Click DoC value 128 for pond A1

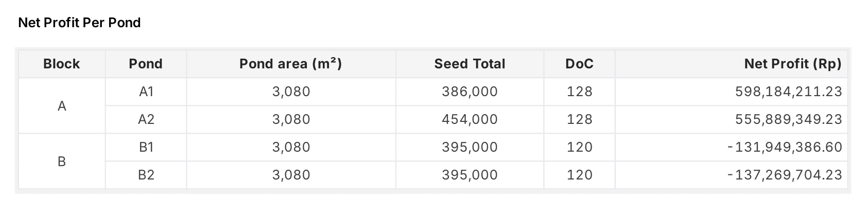click(580, 92)
